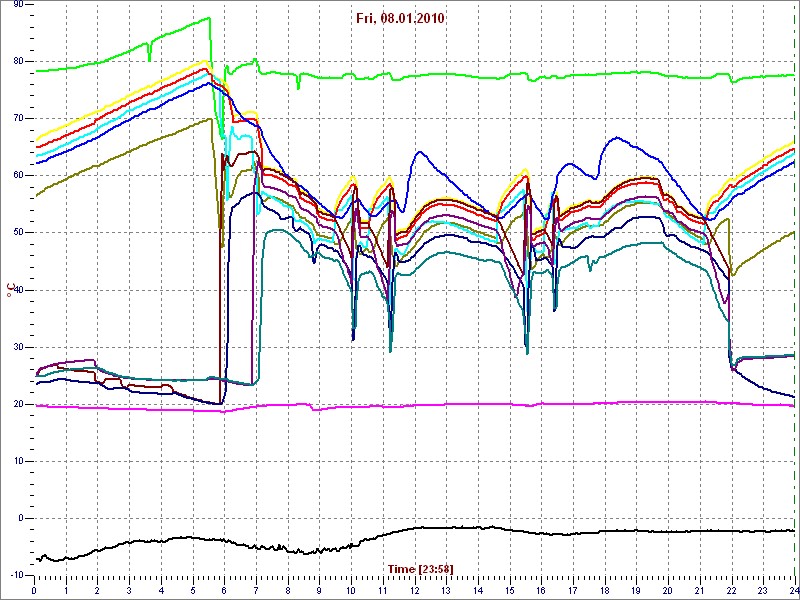Select the '80' label on temperature axis
Viewport: 800px width, 600px height.
point(16,61)
